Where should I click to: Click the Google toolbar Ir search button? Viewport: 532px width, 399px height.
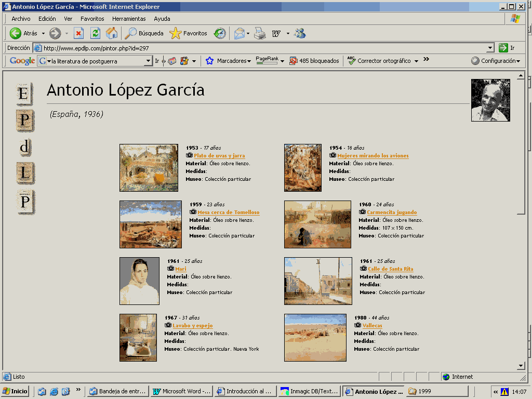(157, 61)
